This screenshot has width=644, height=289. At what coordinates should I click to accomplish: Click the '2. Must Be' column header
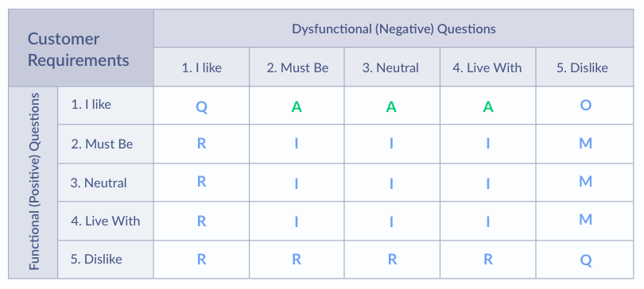(297, 67)
